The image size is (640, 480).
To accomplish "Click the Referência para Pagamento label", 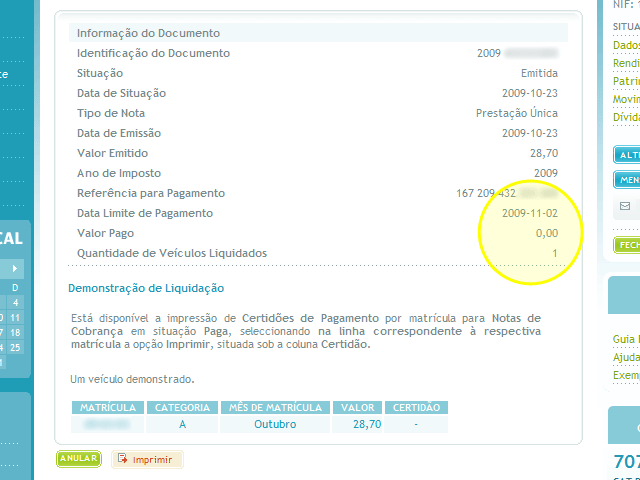I will click(151, 193).
